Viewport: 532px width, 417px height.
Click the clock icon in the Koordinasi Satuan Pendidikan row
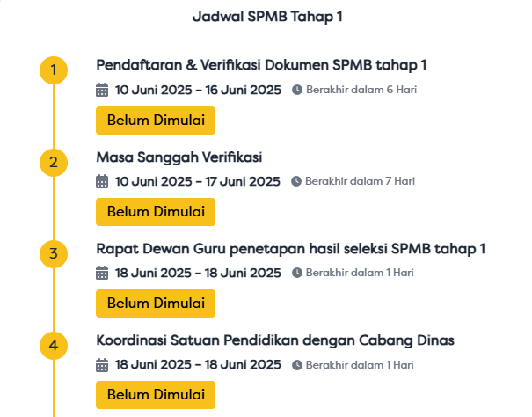pyautogui.click(x=297, y=365)
